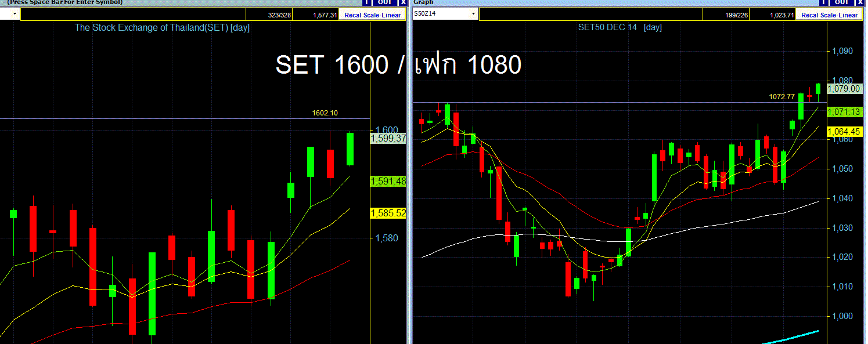Click the I button in the SET chart window header
868x344 pixels.
pos(368,2)
